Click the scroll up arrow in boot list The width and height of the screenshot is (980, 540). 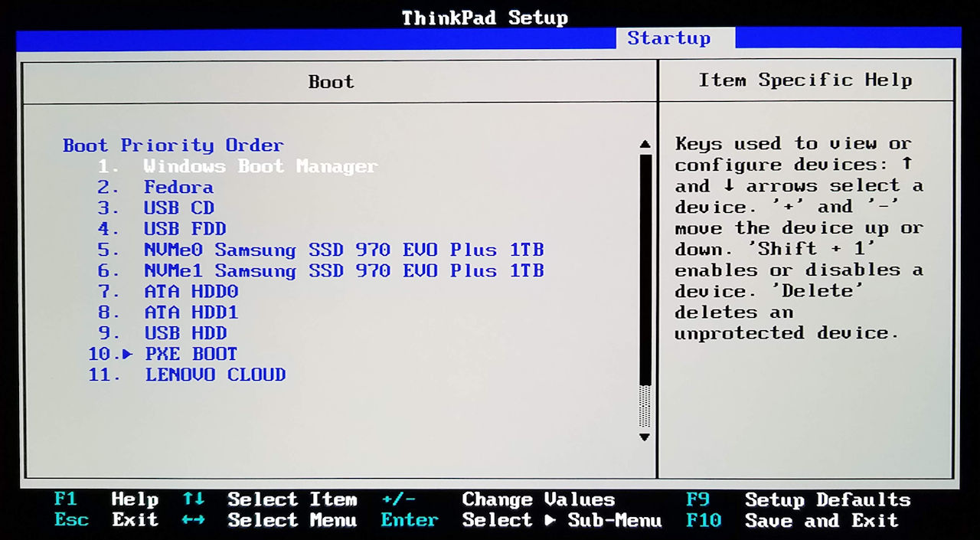(645, 144)
